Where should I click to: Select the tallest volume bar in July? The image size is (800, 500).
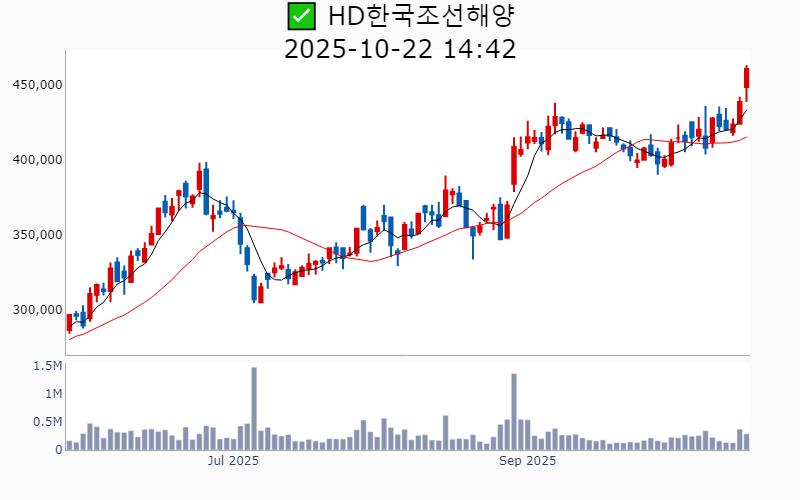(x=254, y=409)
